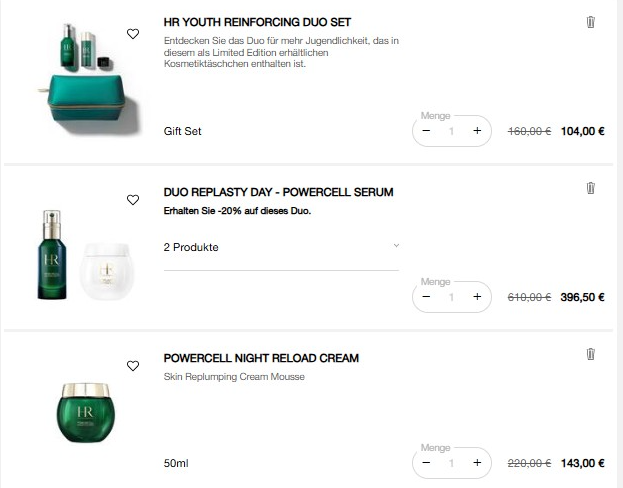
Task: Remove Duo Replasty Day - Powercell Serum item
Action: [590, 188]
